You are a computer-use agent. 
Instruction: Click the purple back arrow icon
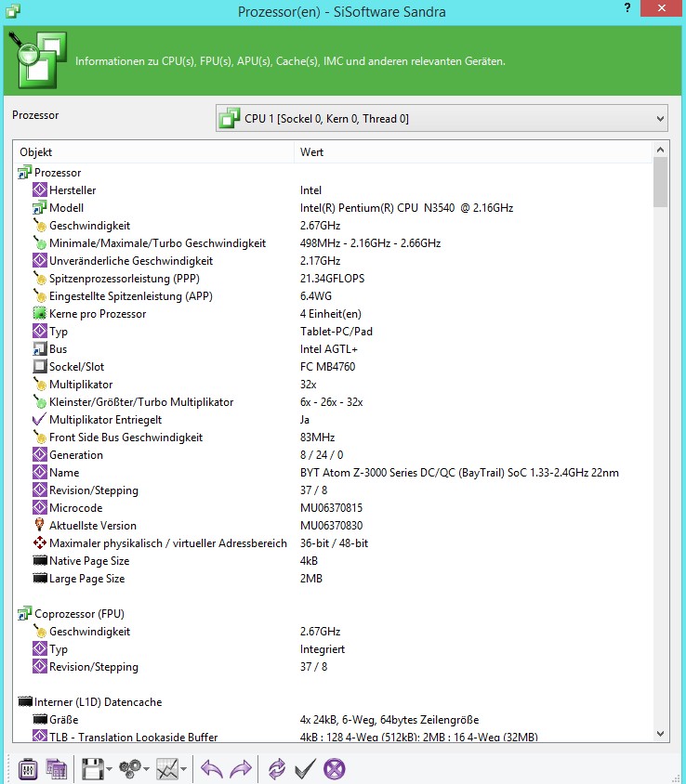pyautogui.click(x=212, y=769)
